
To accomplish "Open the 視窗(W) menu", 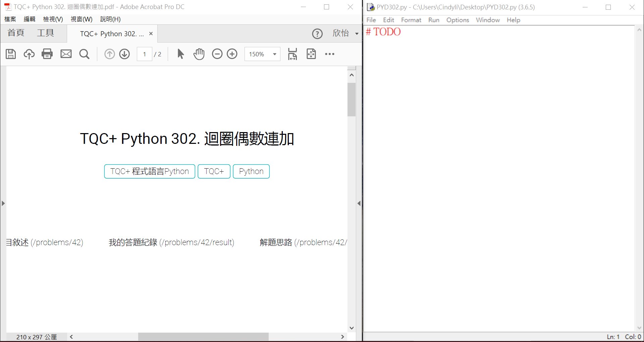I will pos(82,19).
